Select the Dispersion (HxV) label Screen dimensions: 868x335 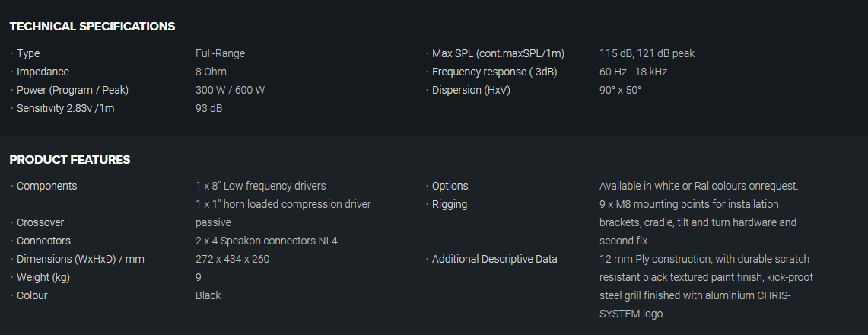point(471,90)
